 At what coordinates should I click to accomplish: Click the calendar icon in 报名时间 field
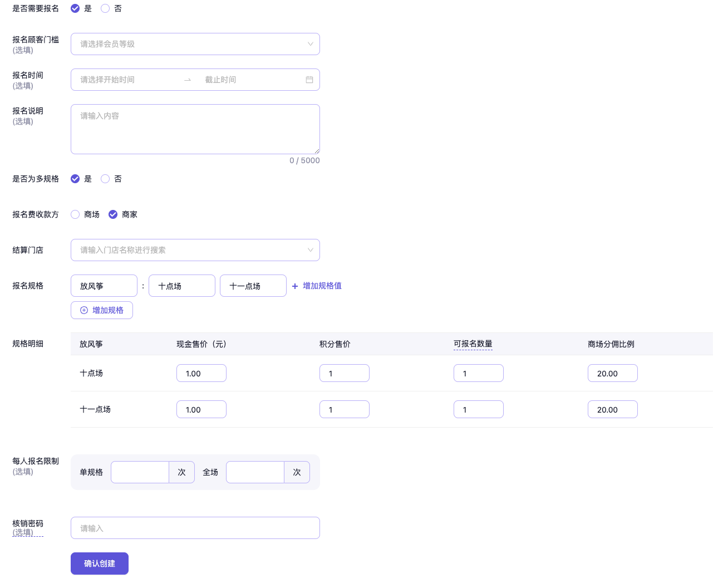pyautogui.click(x=309, y=80)
